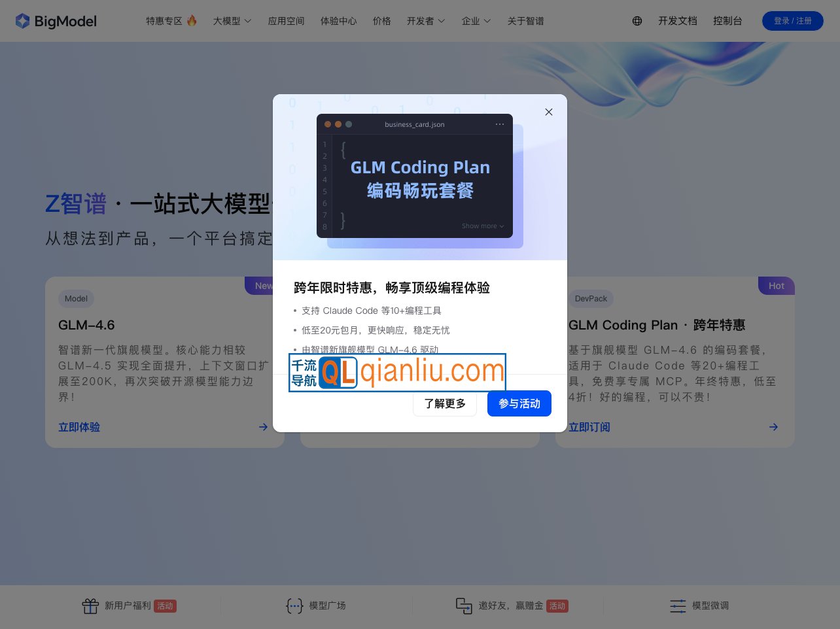Expand 'Show more' in the code preview
The image size is (840, 629).
[x=482, y=226]
